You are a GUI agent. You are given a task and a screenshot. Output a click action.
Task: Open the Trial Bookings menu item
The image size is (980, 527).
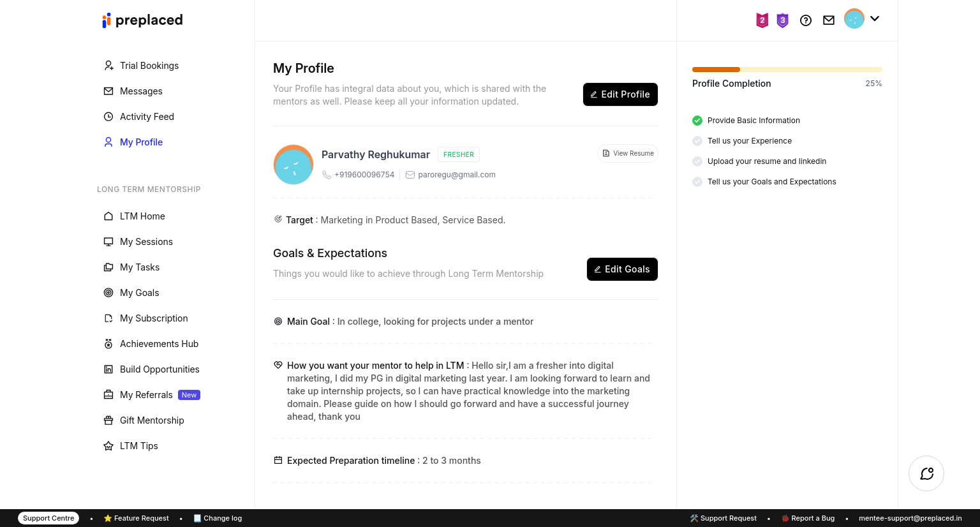(x=149, y=66)
